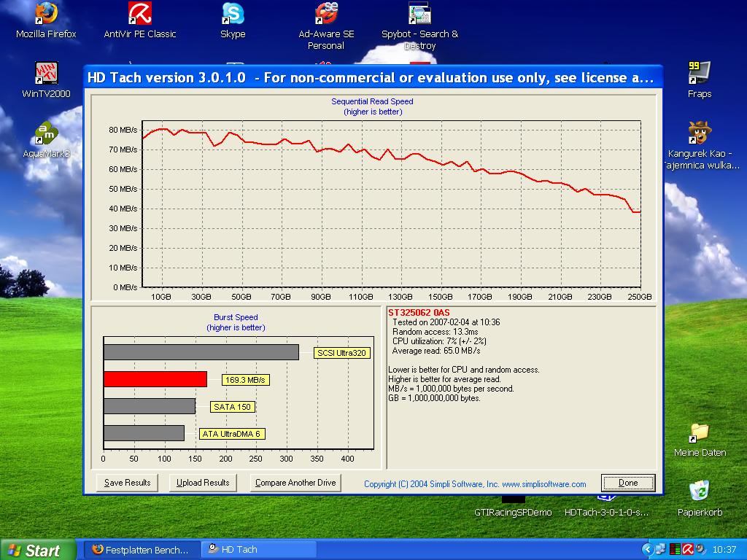The image size is (747, 560).
Task: Click the 250GB axis label
Action: coord(639,297)
